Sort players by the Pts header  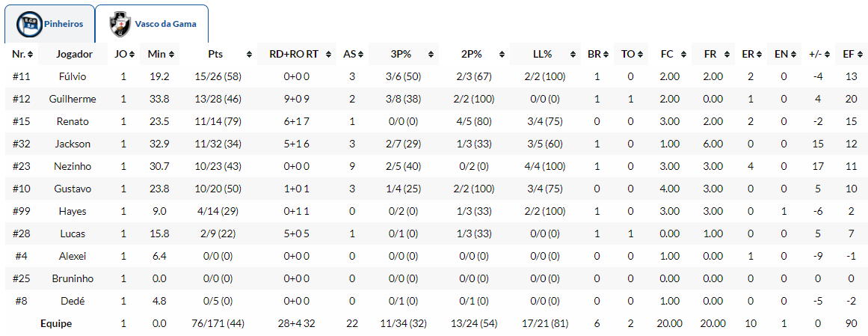[217, 55]
